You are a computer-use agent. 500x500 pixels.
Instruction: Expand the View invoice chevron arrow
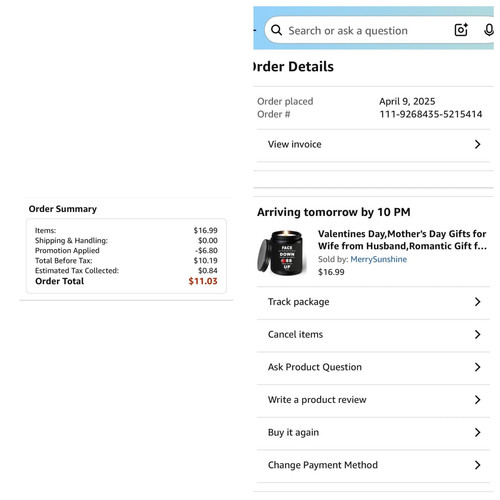pyautogui.click(x=477, y=144)
